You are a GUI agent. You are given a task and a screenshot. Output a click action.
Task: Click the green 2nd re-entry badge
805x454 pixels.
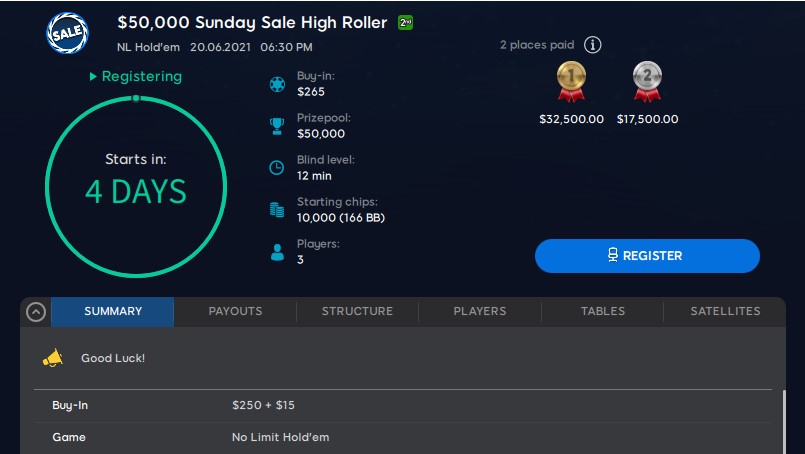(x=406, y=23)
